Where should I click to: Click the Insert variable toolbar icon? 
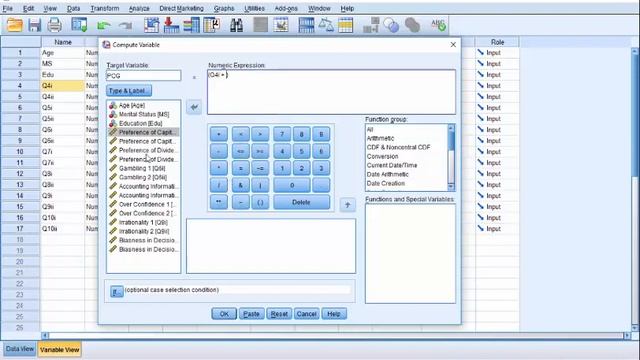[x=281, y=25]
